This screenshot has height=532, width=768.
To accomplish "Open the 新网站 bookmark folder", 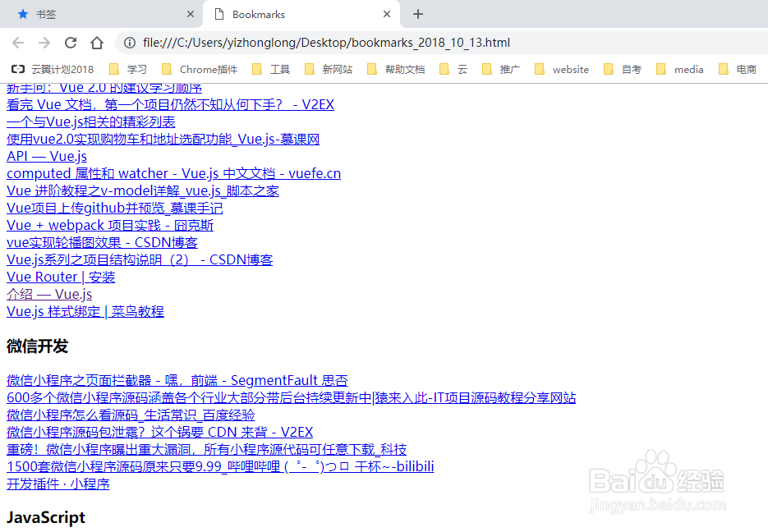I will pyautogui.click(x=329, y=70).
